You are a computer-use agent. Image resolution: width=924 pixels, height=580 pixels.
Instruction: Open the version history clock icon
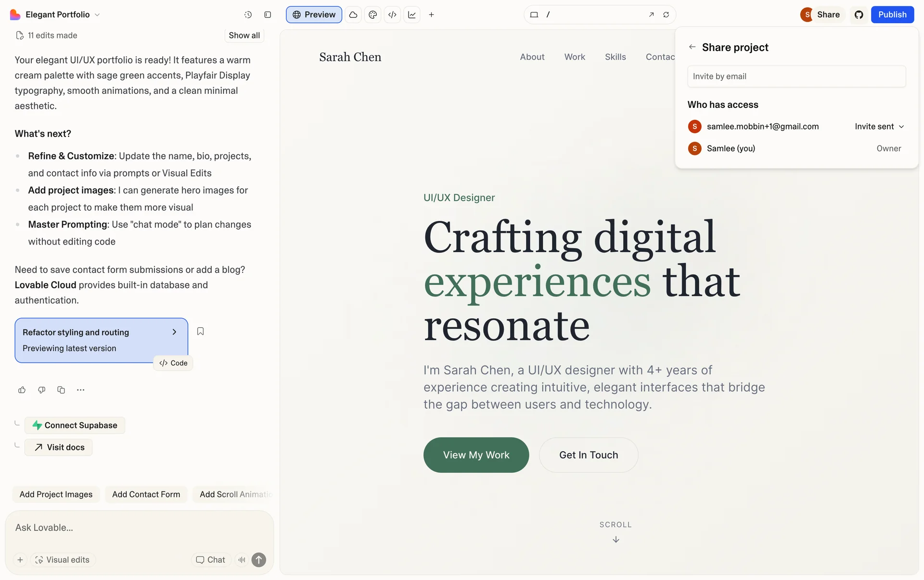tap(248, 14)
